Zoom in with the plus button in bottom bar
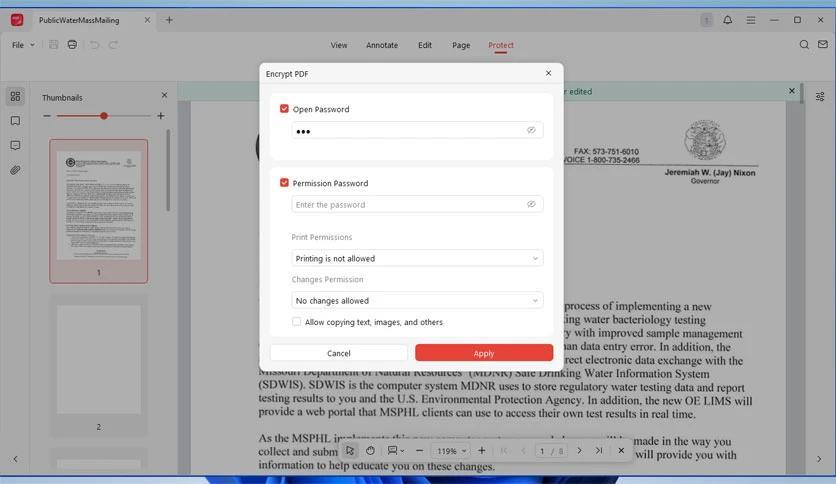This screenshot has width=836, height=484. pos(481,450)
